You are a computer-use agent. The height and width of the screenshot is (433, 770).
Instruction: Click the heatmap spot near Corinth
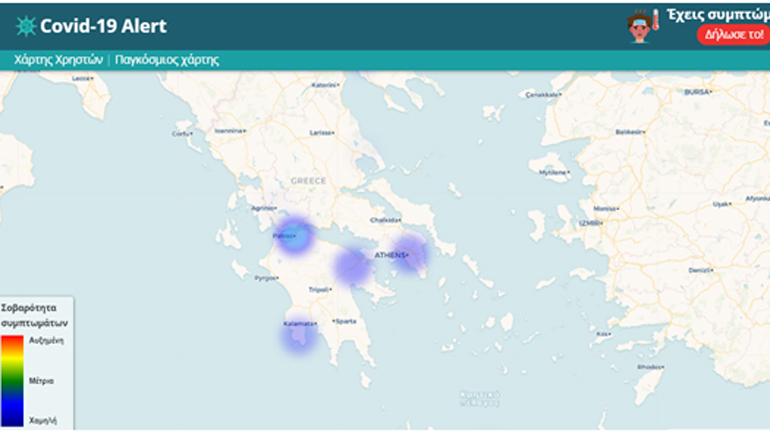353,265
